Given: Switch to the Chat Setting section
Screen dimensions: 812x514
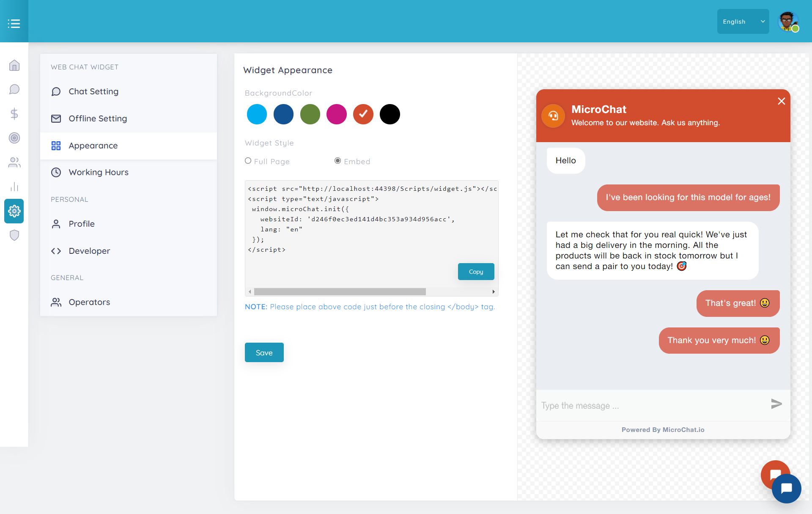Looking at the screenshot, I should pyautogui.click(x=93, y=91).
